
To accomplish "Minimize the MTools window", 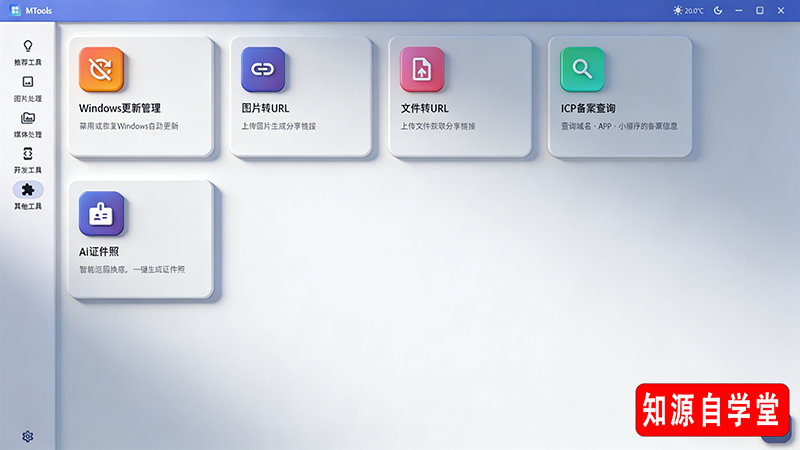I will (x=739, y=10).
